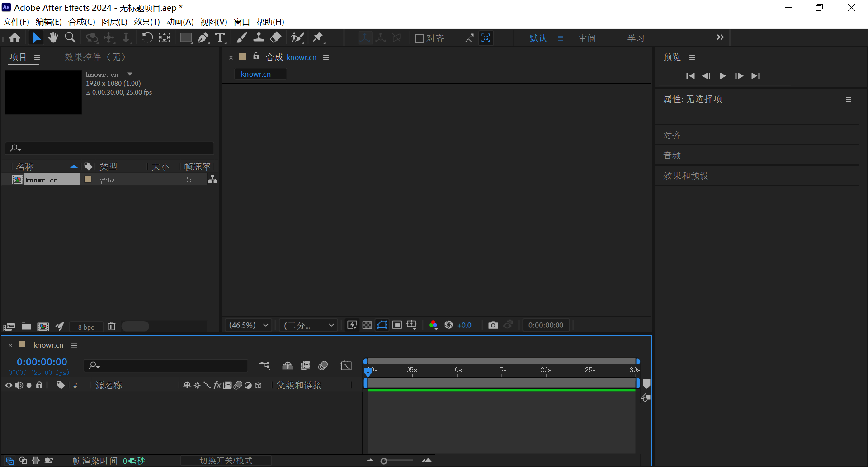Open the 动画(A) menu
Viewport: 868px width, 467px height.
pos(180,22)
